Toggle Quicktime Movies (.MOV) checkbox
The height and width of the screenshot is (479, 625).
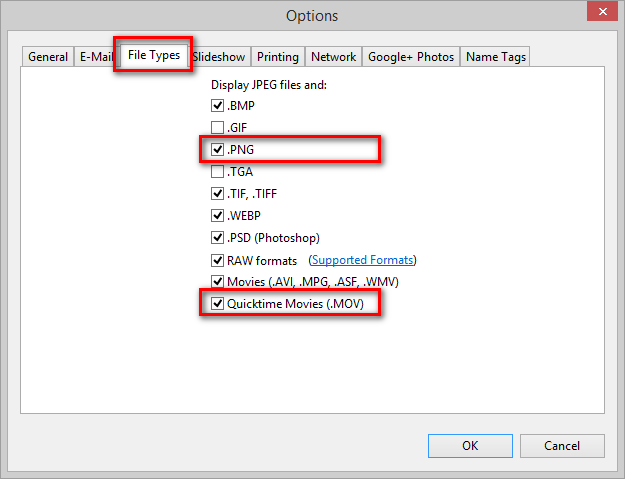point(217,304)
